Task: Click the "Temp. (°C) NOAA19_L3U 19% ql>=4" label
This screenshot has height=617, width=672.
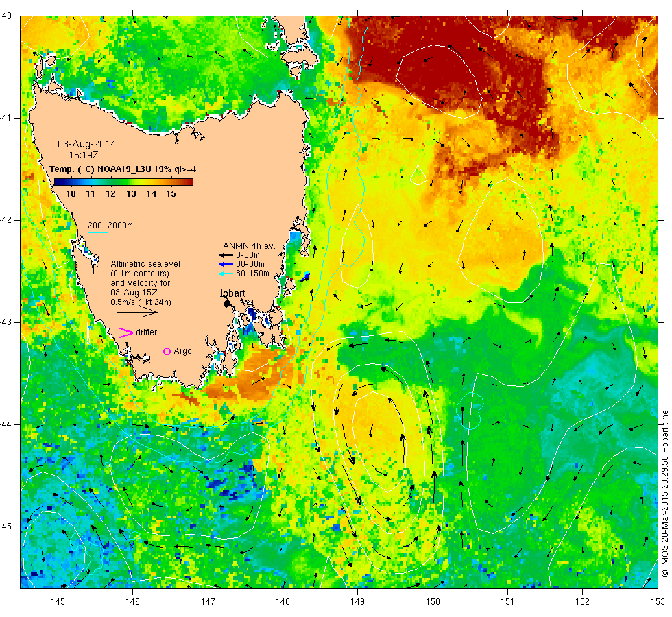Action: click(123, 169)
